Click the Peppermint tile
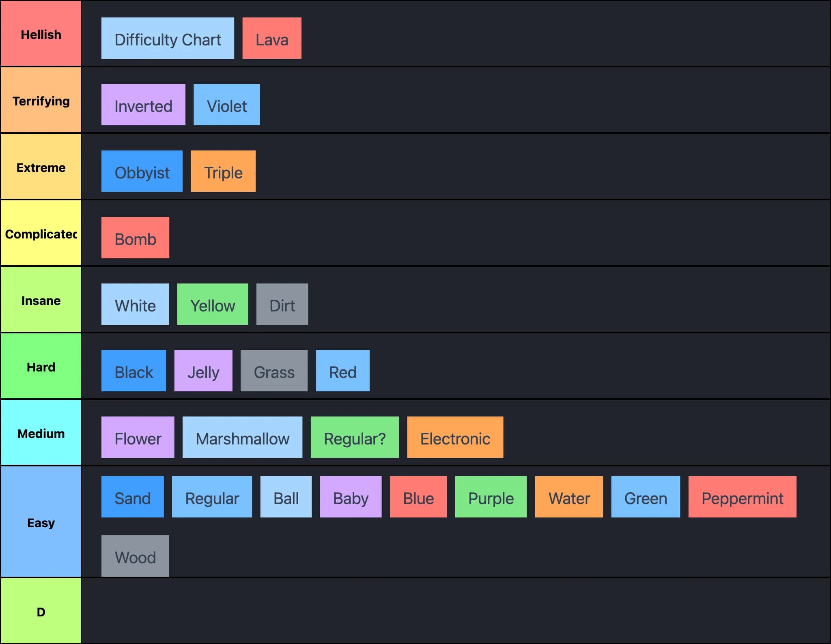 (x=743, y=497)
